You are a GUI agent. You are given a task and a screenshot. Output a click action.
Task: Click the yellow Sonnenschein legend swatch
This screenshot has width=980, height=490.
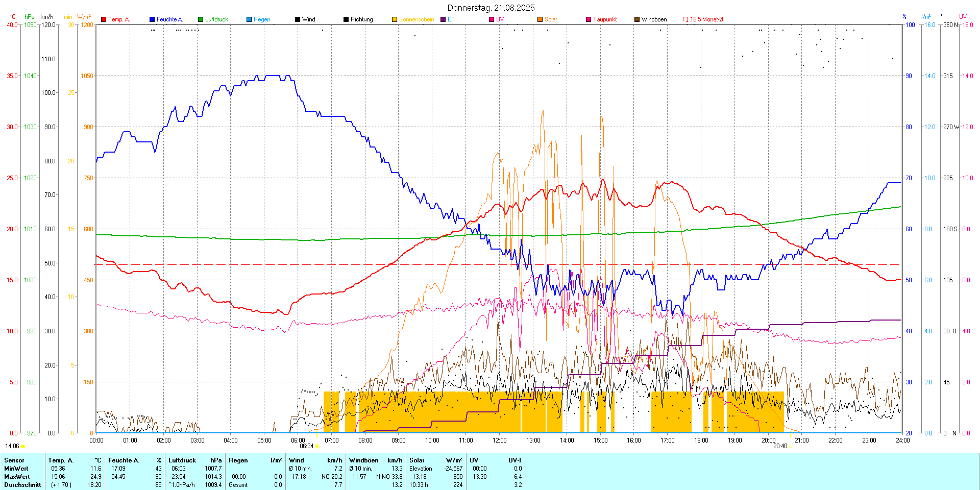pos(395,19)
